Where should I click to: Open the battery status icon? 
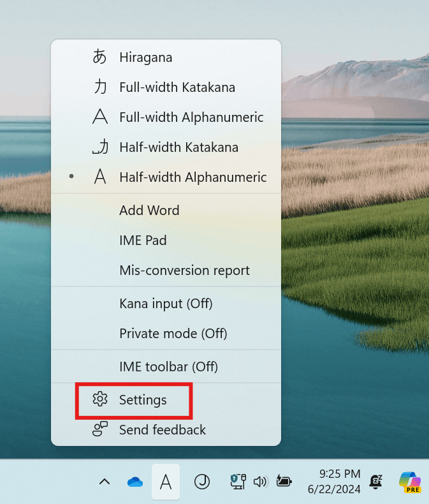pos(284,481)
